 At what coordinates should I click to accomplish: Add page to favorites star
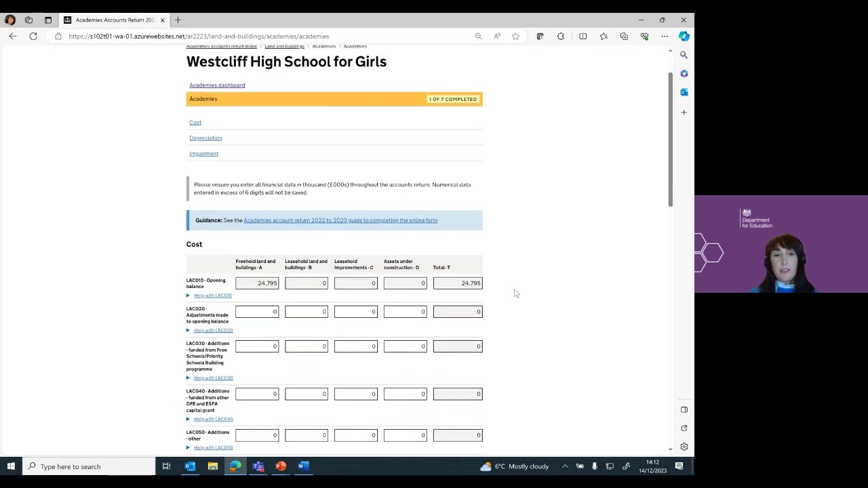516,36
